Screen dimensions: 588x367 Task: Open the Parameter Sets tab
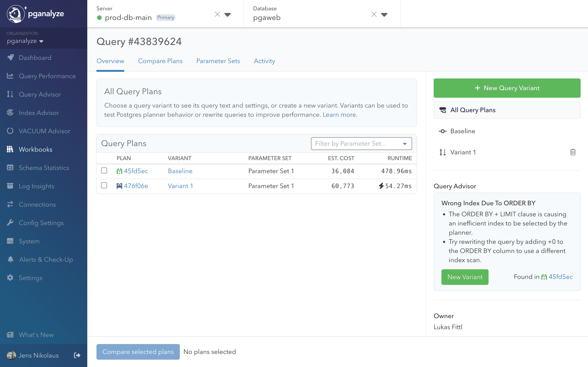tap(218, 61)
